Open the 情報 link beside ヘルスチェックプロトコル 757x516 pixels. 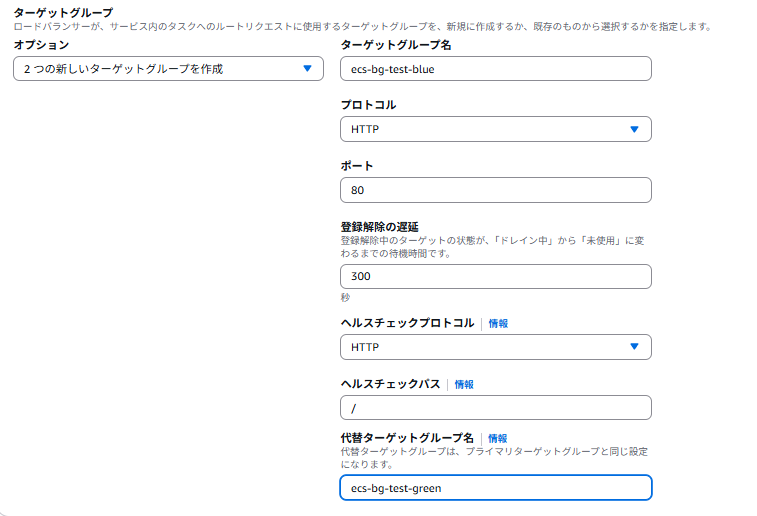[x=498, y=323]
